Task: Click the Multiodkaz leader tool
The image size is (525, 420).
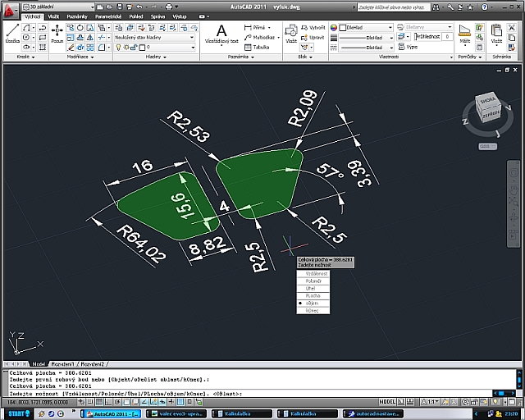Action: 260,37
